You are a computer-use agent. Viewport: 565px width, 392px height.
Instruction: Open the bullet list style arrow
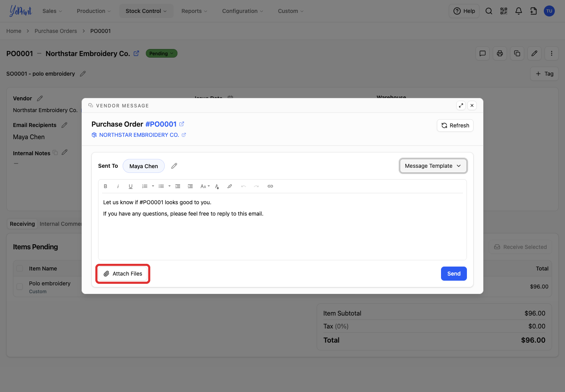click(x=169, y=186)
